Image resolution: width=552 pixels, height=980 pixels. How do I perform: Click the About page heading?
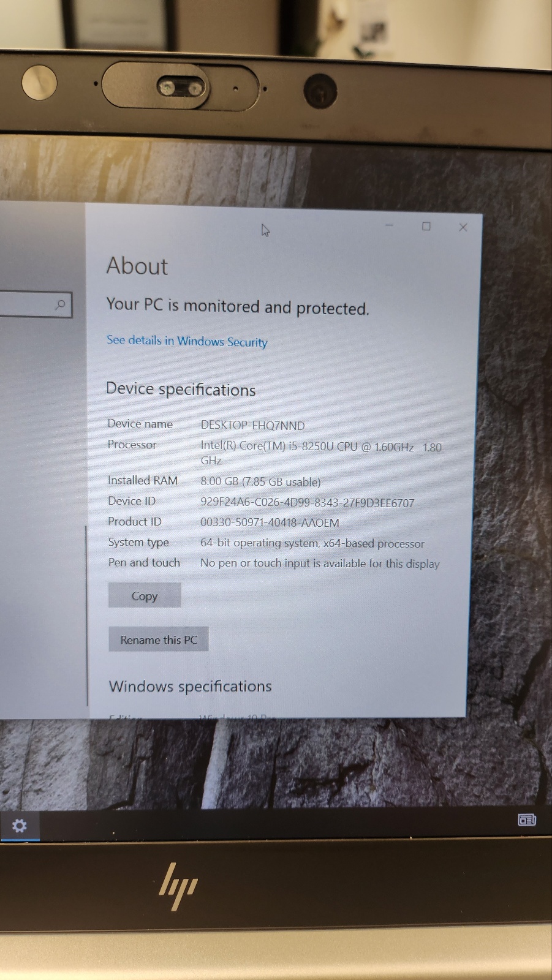[137, 266]
